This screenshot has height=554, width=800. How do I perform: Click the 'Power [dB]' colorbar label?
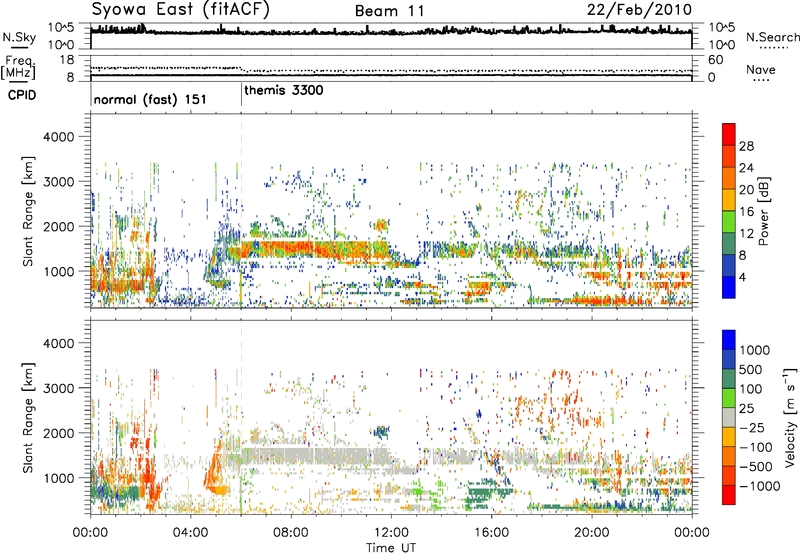click(x=763, y=211)
